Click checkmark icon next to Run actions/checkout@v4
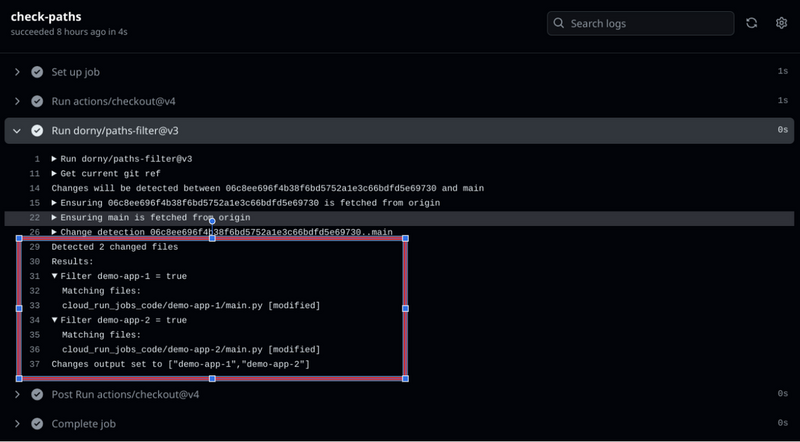The width and height of the screenshot is (800, 442). tap(37, 101)
